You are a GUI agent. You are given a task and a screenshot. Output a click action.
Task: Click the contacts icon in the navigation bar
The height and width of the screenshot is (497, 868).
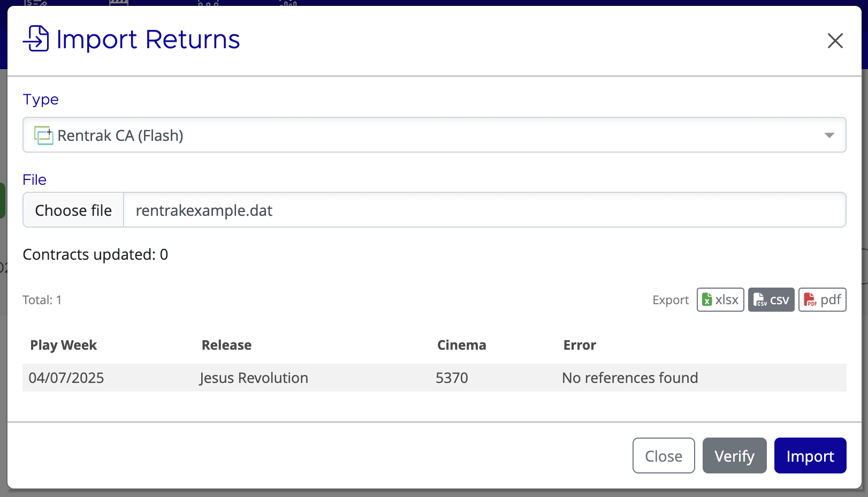[209, 3]
